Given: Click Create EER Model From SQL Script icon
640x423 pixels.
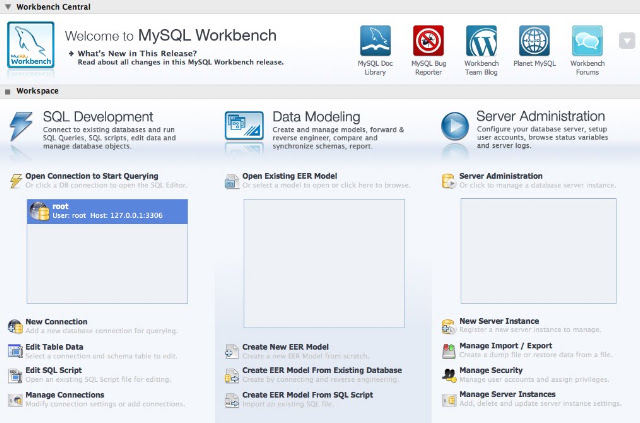Looking at the screenshot, I should (232, 400).
